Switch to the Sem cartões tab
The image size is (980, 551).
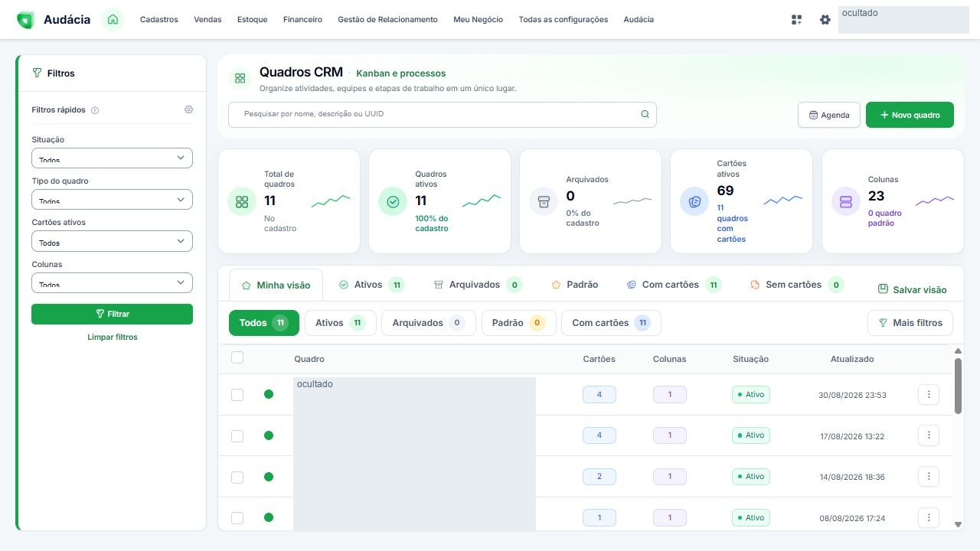pos(796,285)
